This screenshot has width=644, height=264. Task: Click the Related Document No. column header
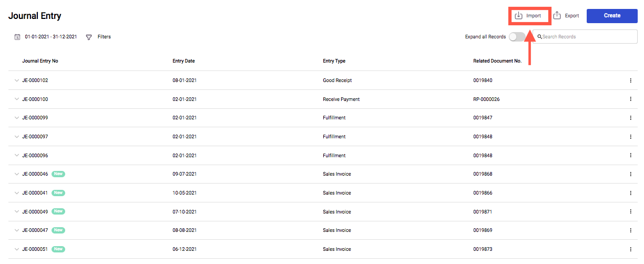pyautogui.click(x=497, y=61)
